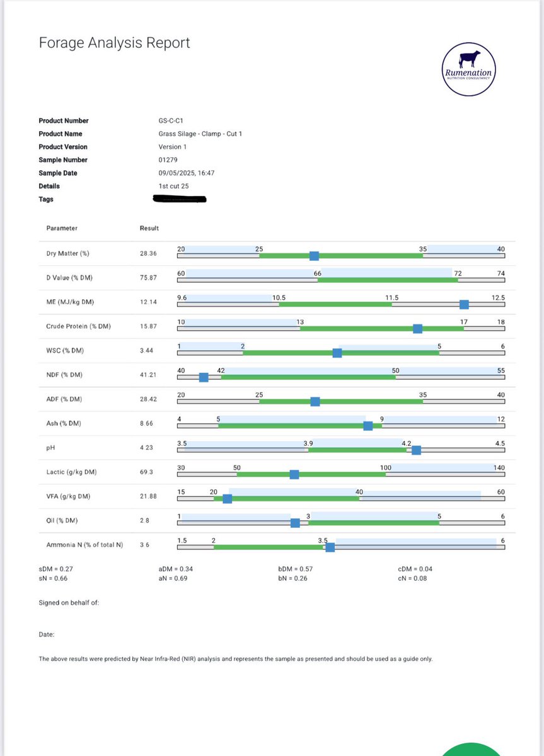This screenshot has width=544, height=756.
Task: Click the VFA slider marker
Action: (228, 498)
